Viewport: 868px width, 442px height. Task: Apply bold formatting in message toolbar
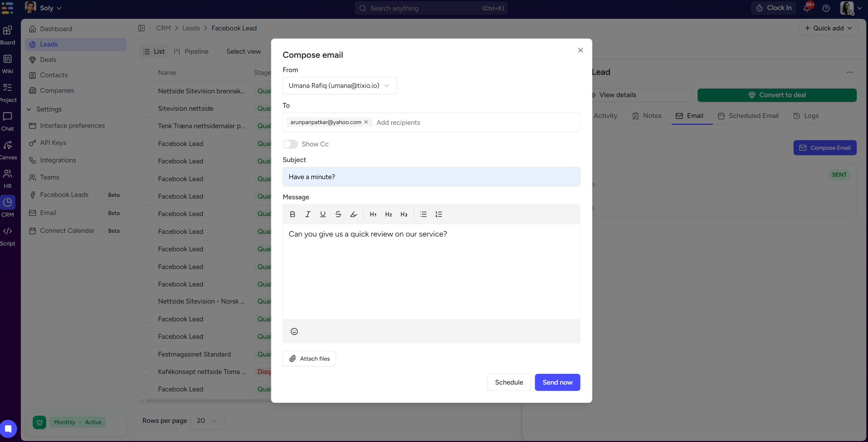pyautogui.click(x=292, y=214)
